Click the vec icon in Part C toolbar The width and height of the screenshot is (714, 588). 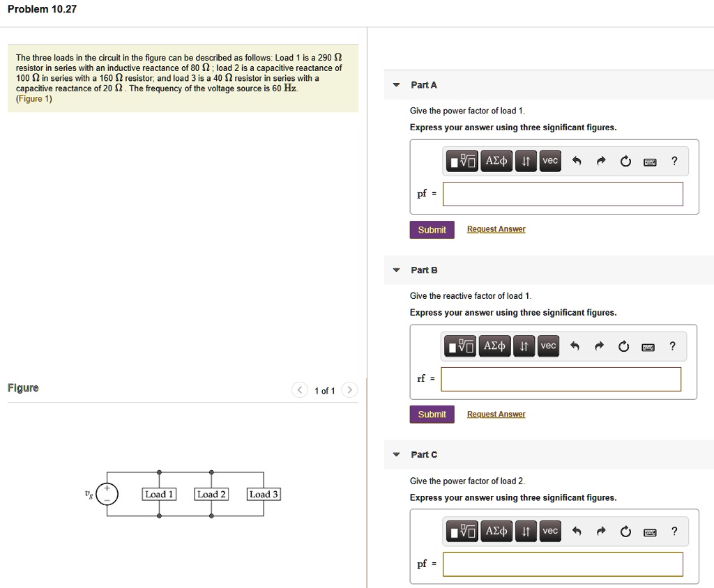click(550, 531)
